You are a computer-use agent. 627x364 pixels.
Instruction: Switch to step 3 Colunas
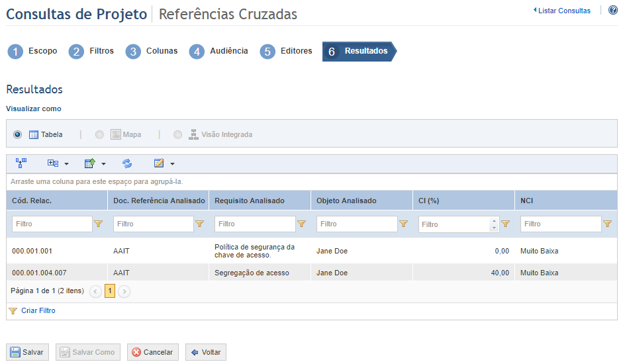[x=152, y=51]
